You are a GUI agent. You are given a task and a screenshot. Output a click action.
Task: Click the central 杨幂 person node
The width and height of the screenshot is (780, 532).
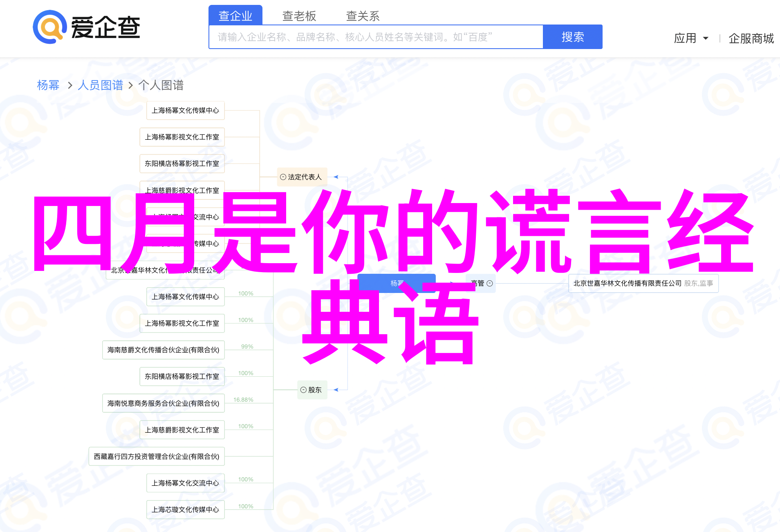point(397,283)
